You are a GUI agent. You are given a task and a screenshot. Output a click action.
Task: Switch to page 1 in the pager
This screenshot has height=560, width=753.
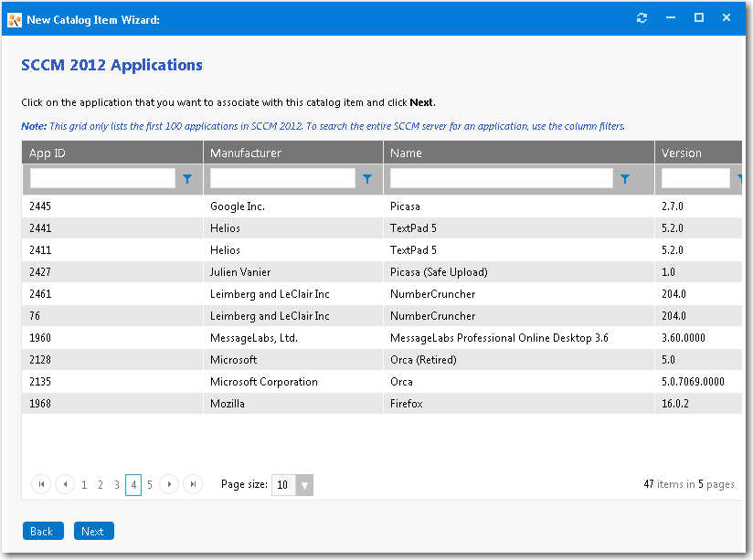(x=84, y=484)
